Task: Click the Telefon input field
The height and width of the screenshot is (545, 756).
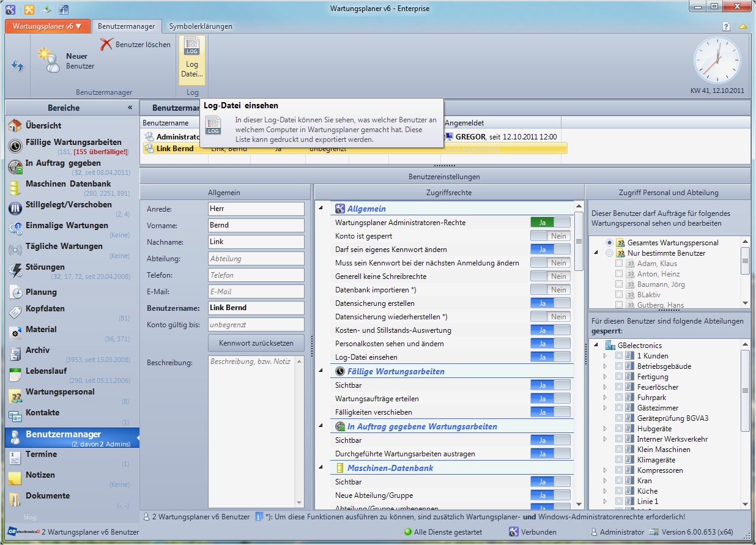Action: [256, 275]
